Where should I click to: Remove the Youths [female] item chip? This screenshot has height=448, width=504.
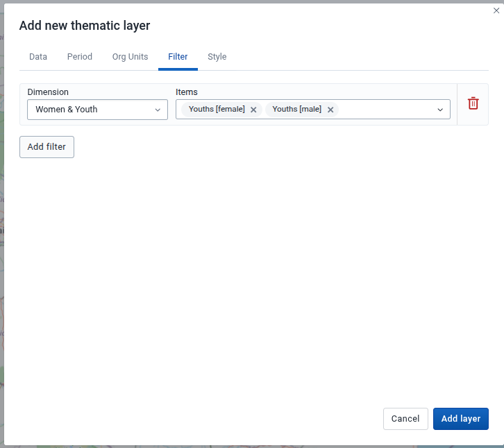(253, 110)
